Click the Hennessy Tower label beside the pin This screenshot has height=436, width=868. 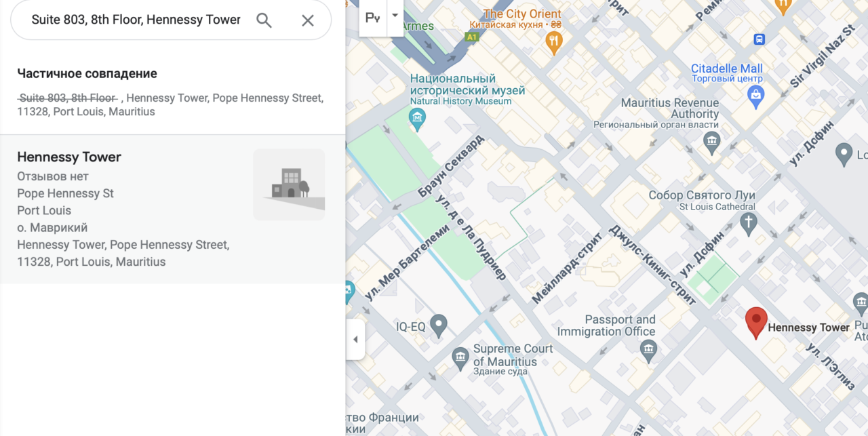coord(808,328)
